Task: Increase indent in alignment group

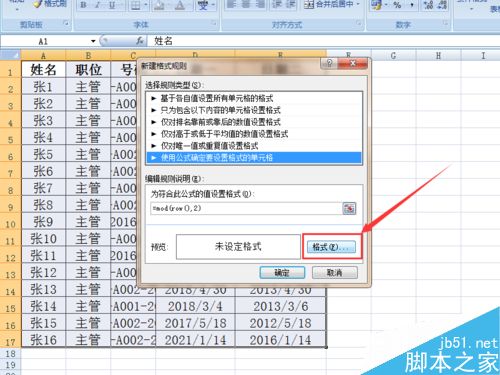Action: (x=290, y=4)
